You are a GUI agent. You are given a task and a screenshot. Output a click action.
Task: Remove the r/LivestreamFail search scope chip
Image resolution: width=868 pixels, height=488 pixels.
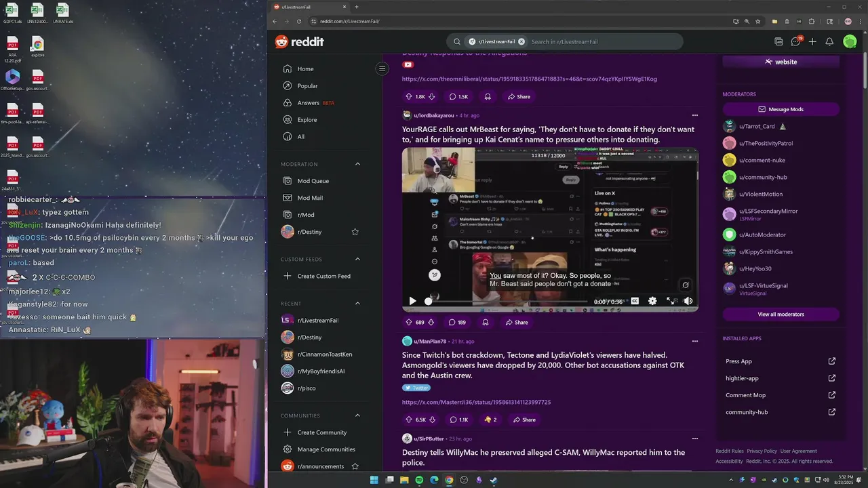coord(521,41)
